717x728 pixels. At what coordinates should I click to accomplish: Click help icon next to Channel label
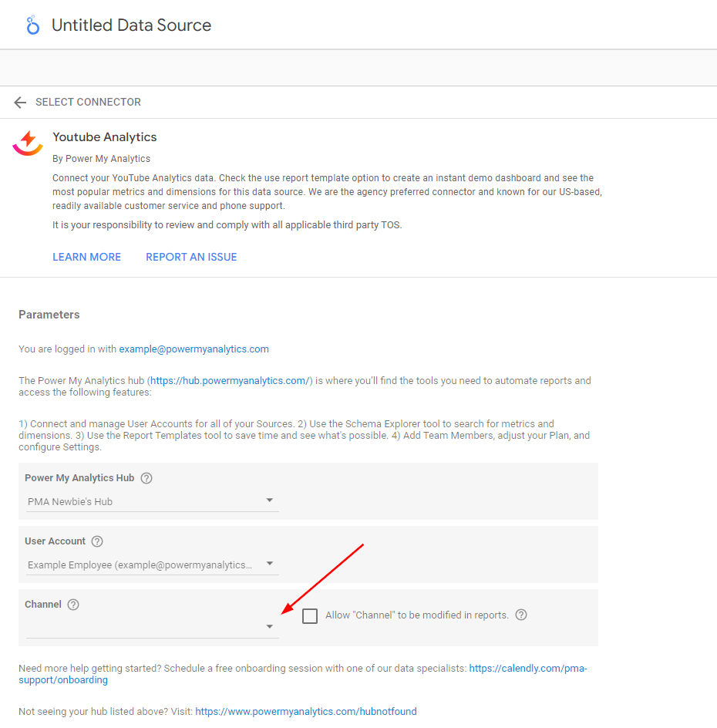73,605
